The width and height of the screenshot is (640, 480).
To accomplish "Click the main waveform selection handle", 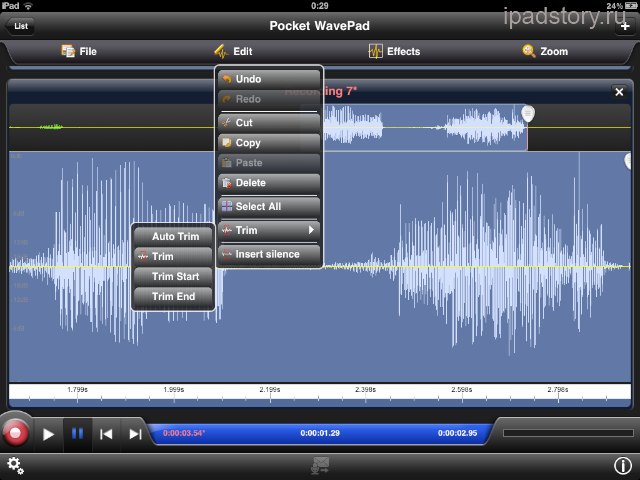I will 628,161.
